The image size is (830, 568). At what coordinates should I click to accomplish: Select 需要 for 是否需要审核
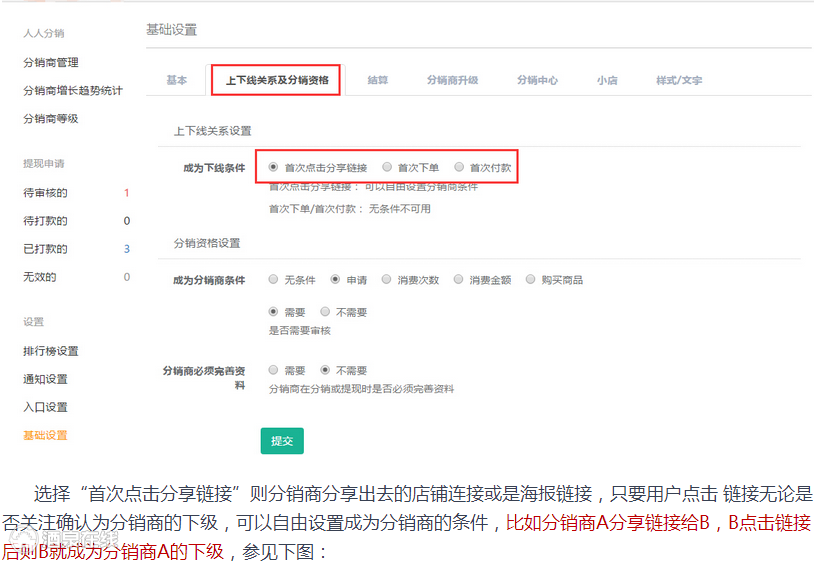[273, 312]
